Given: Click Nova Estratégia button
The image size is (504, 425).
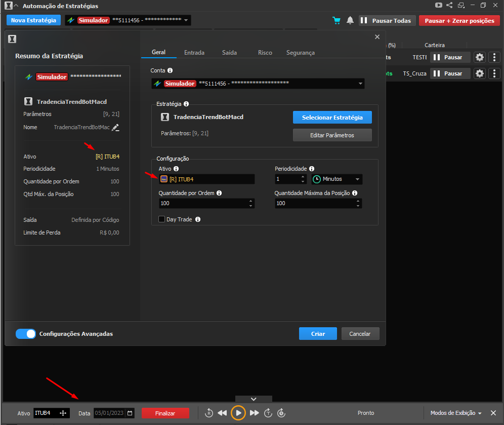Looking at the screenshot, I should (x=33, y=20).
